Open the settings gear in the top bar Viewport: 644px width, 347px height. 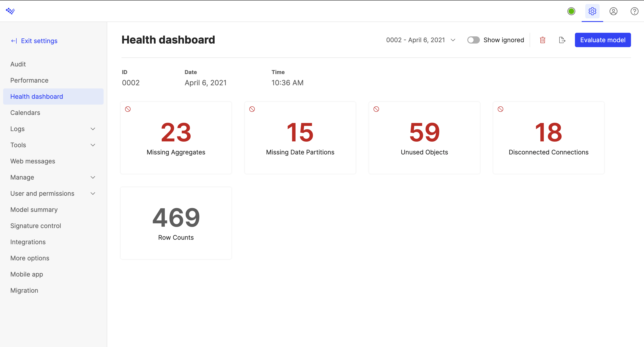click(592, 11)
